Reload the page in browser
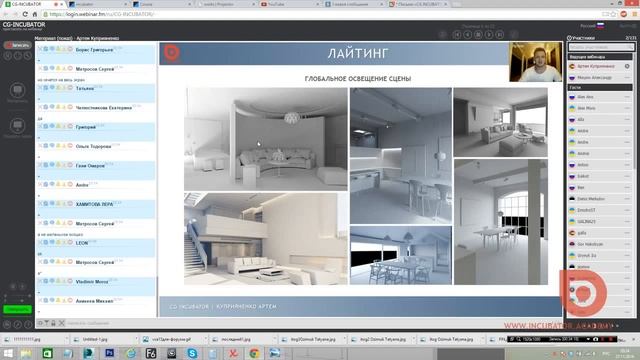This screenshot has width=640, height=360. 25,14
